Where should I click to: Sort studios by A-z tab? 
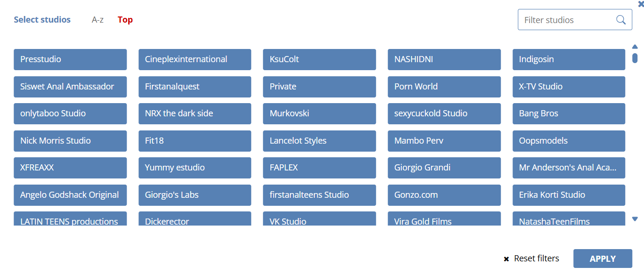[98, 20]
